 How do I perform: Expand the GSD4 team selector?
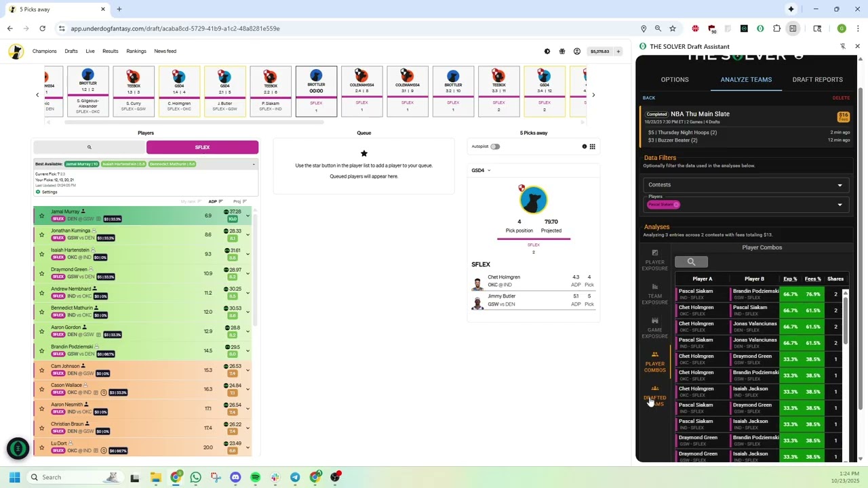click(481, 171)
